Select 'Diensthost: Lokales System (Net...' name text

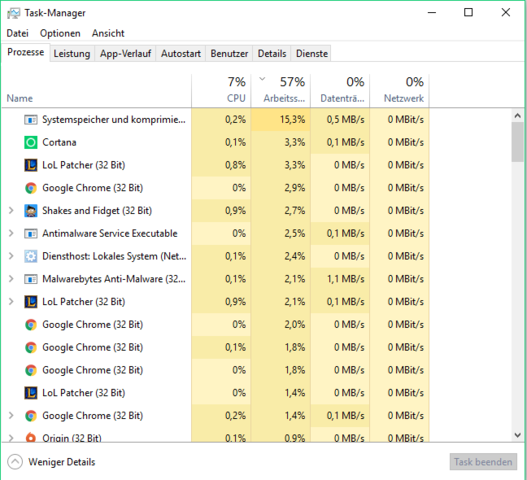114,256
